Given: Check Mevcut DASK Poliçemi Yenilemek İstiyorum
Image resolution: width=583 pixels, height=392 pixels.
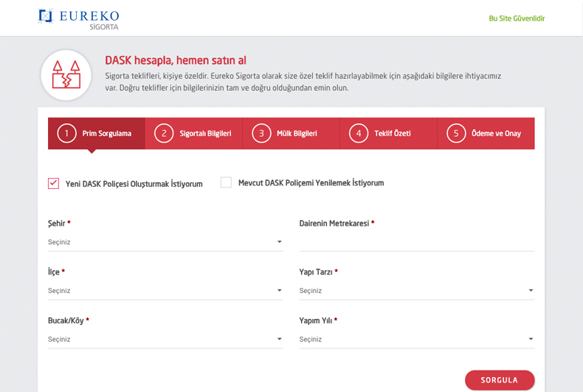Looking at the screenshot, I should (x=226, y=182).
